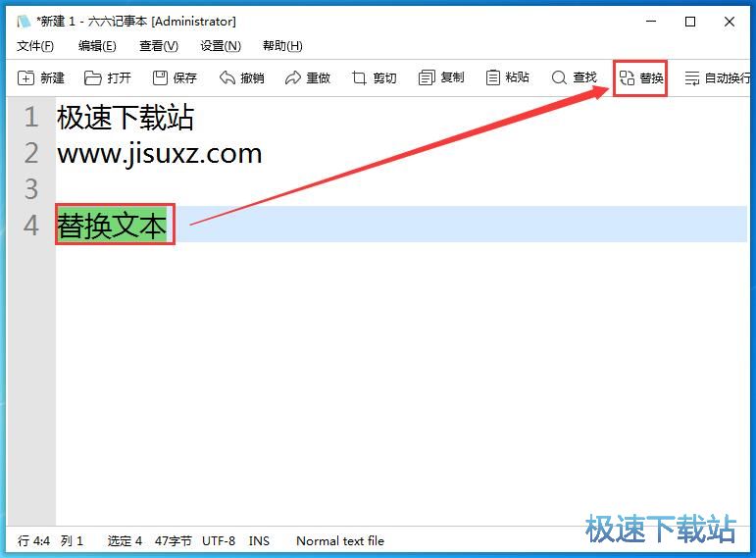The width and height of the screenshot is (756, 558).
Task: Click line number 3 in gutter
Action: coord(31,189)
